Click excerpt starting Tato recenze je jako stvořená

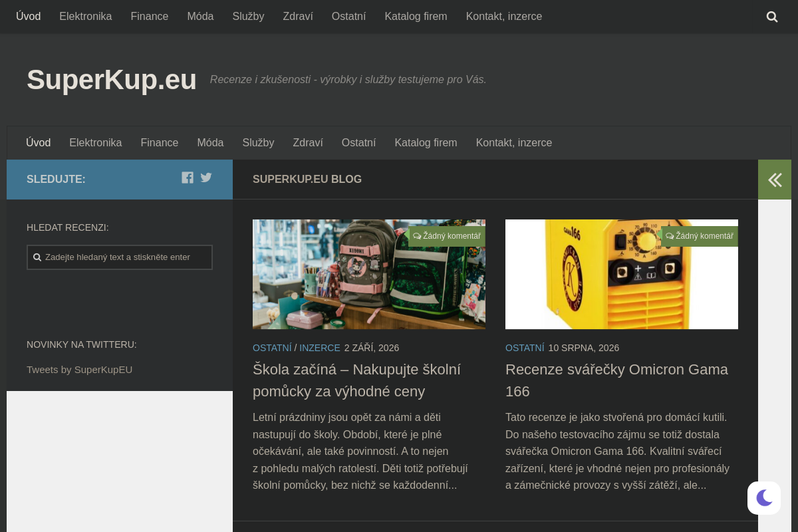(618, 452)
